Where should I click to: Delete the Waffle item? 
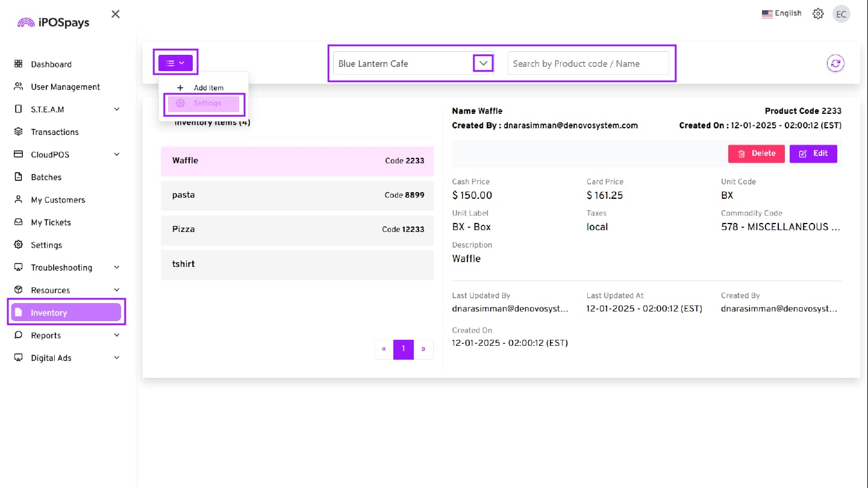(756, 154)
